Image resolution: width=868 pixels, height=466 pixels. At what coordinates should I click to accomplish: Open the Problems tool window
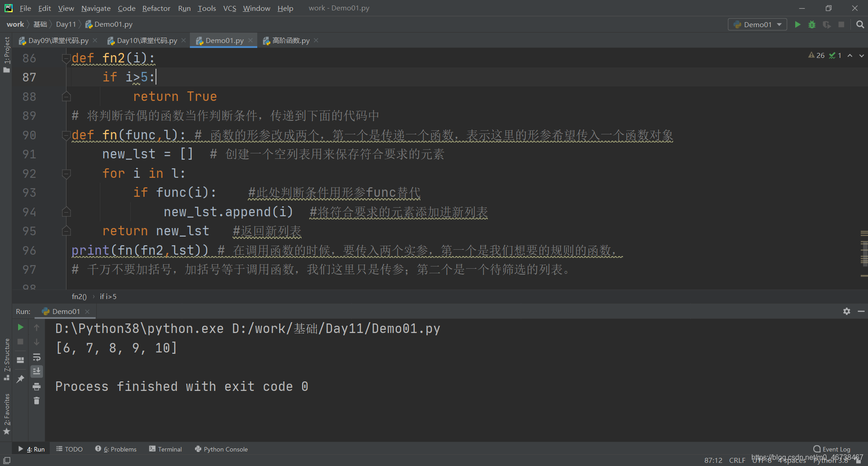click(x=116, y=449)
